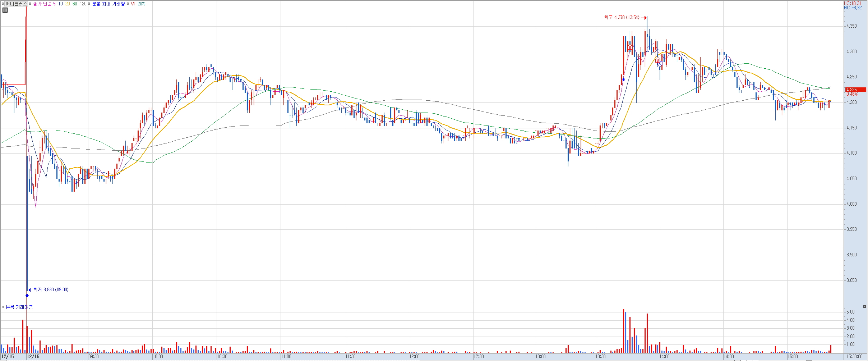Click the HC:-3.32 readout
This screenshot has width=868, height=361.
(853, 8)
